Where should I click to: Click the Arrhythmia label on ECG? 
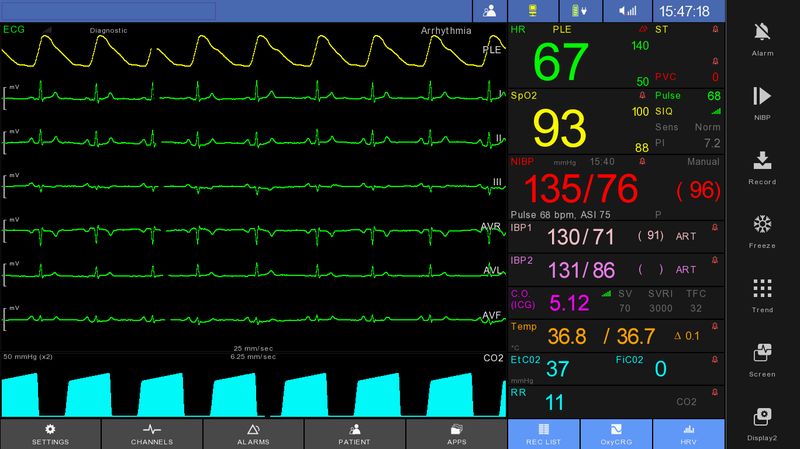coord(446,31)
